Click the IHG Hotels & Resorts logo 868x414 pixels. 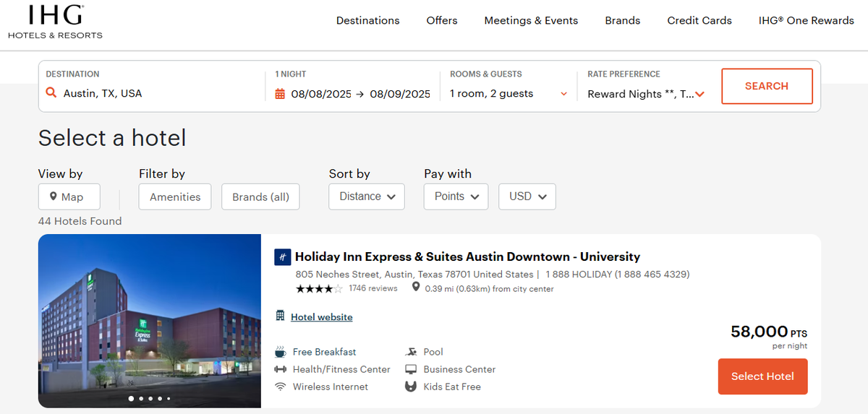coord(56,21)
